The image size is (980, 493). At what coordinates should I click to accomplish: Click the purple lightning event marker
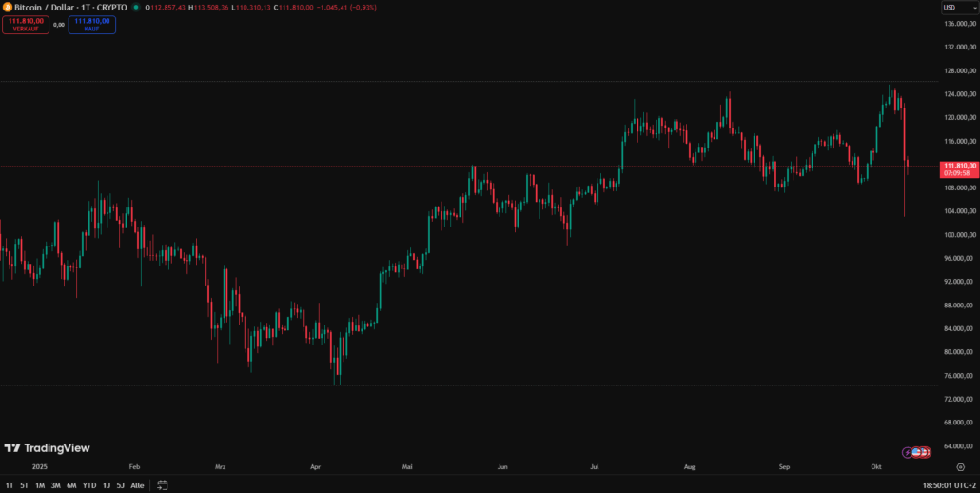pos(908,452)
